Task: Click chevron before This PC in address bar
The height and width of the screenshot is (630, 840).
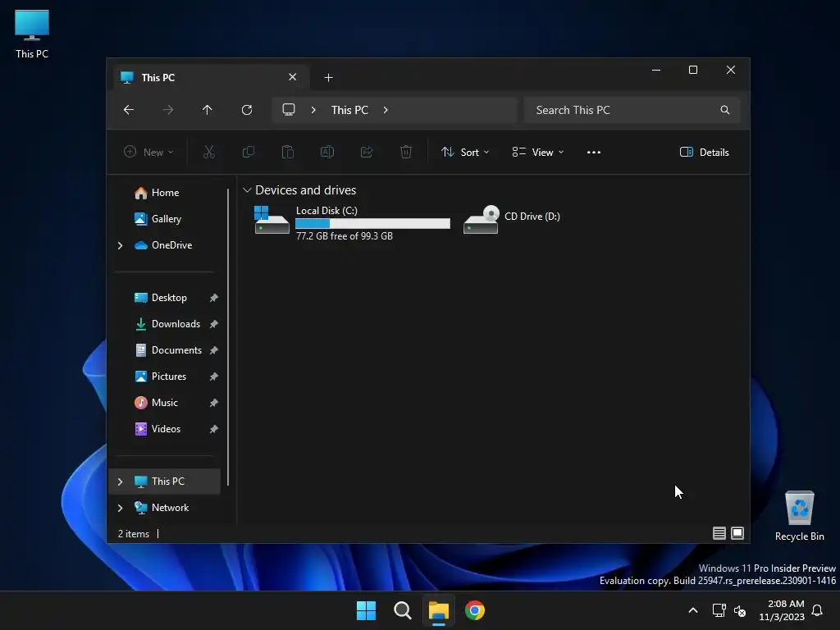Action: [313, 110]
